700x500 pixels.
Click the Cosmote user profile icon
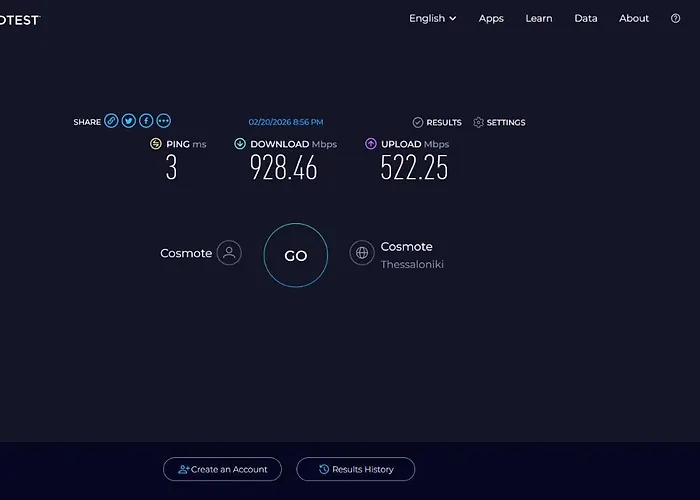click(229, 253)
